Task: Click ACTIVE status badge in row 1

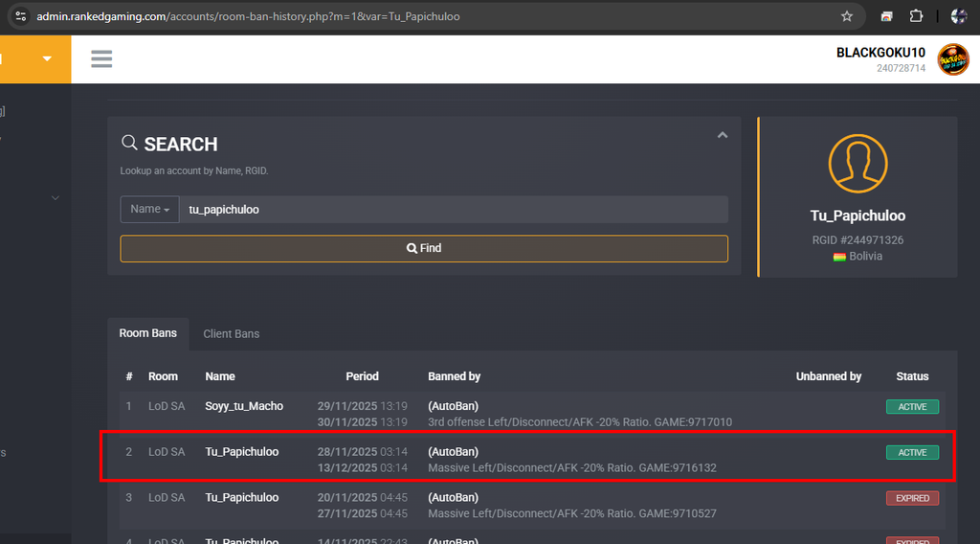Action: 912,406
